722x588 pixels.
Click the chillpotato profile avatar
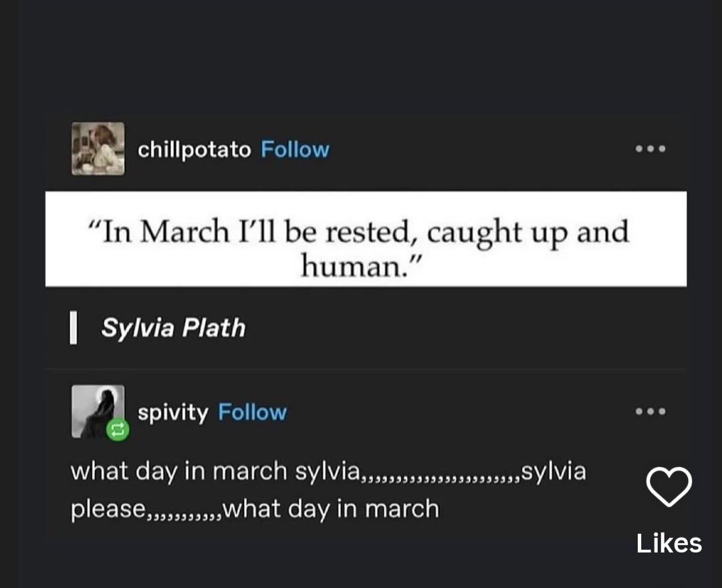tap(98, 148)
